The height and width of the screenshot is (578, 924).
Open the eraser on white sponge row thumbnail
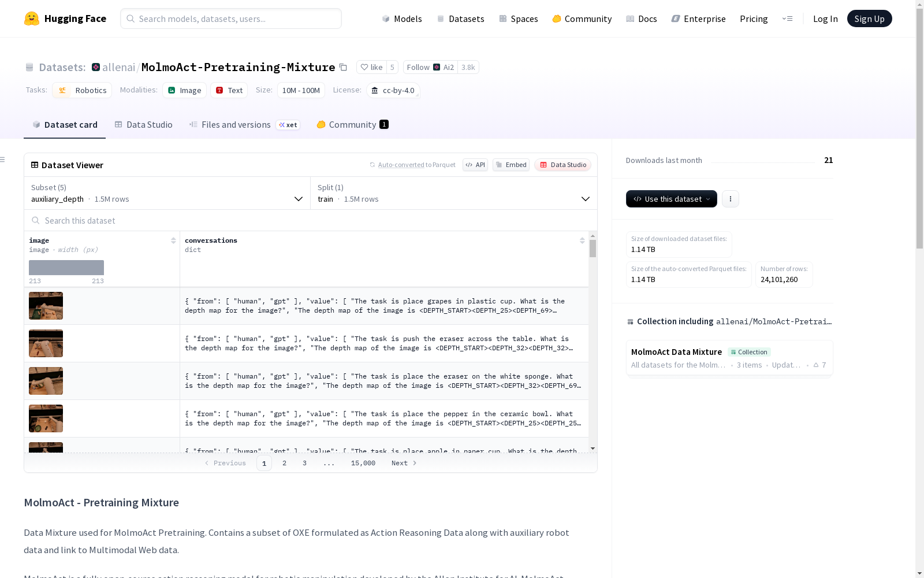coord(46,381)
